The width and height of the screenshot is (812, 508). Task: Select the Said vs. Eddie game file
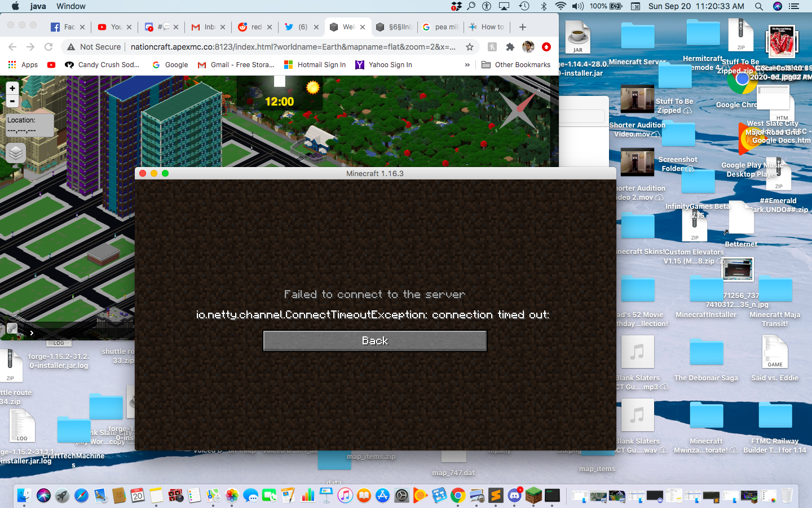pyautogui.click(x=775, y=352)
